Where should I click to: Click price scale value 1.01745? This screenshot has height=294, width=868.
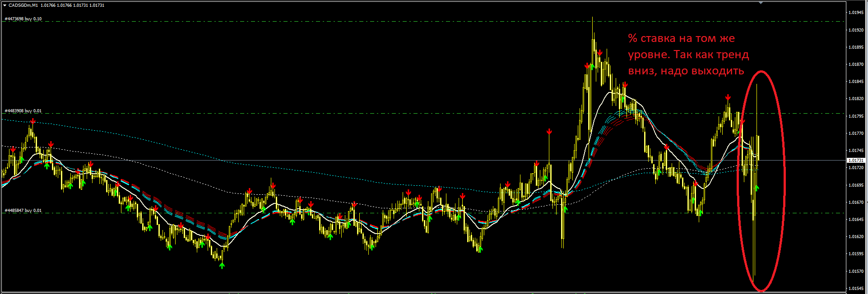pyautogui.click(x=856, y=151)
